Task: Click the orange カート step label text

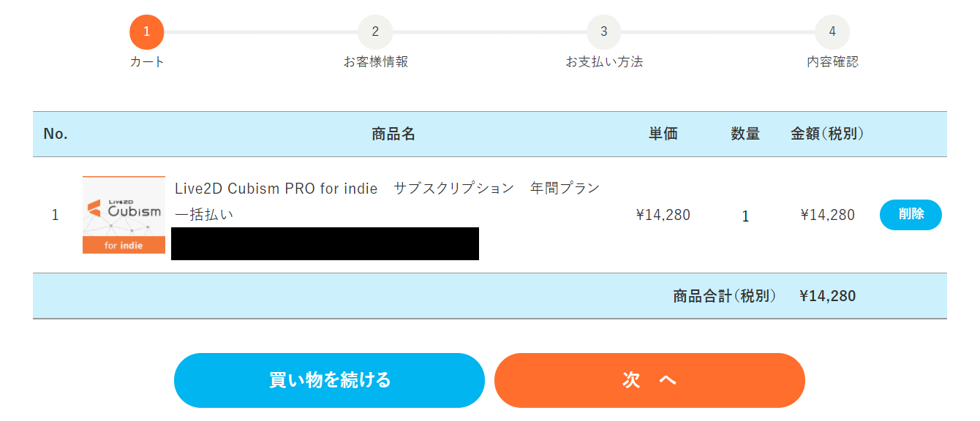Action: [x=146, y=63]
